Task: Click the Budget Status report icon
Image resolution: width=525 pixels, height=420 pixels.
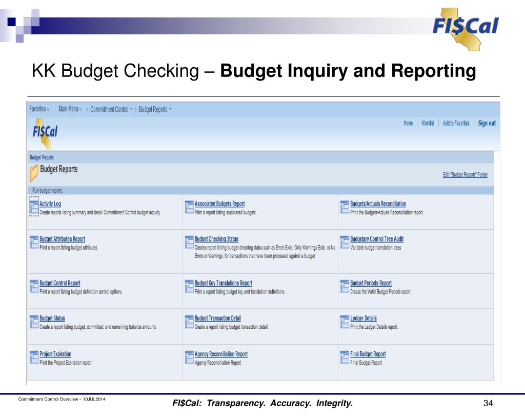Action: point(34,322)
